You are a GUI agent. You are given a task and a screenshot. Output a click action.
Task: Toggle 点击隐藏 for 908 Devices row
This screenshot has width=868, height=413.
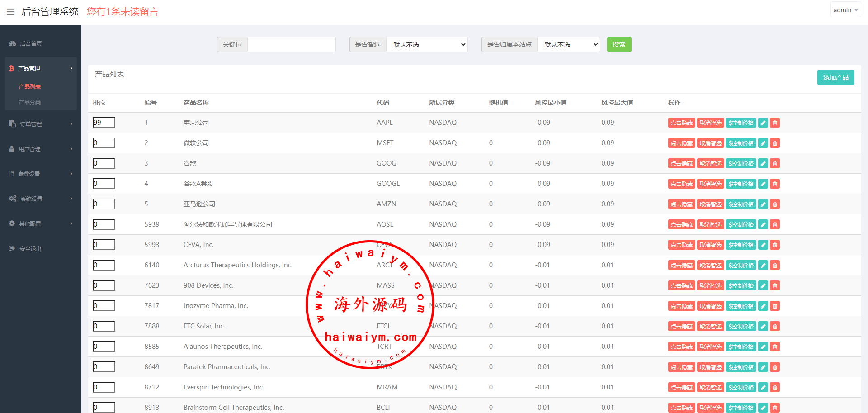[681, 286]
